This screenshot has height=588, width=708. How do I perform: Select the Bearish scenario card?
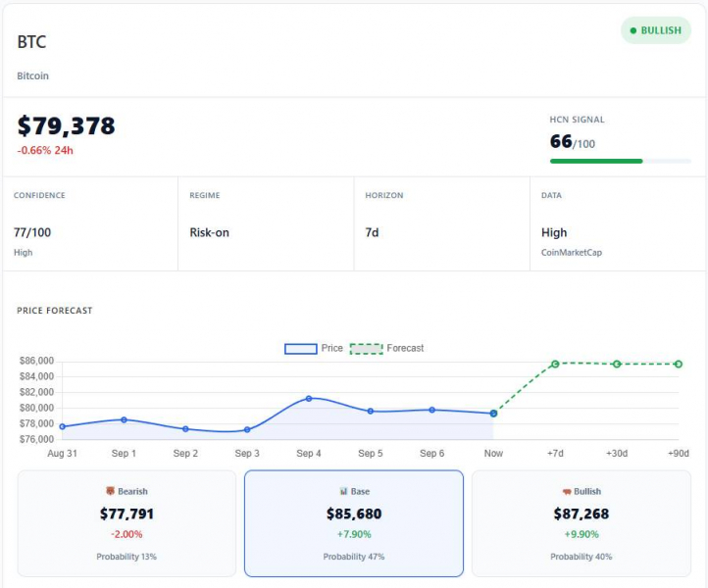[x=126, y=523]
